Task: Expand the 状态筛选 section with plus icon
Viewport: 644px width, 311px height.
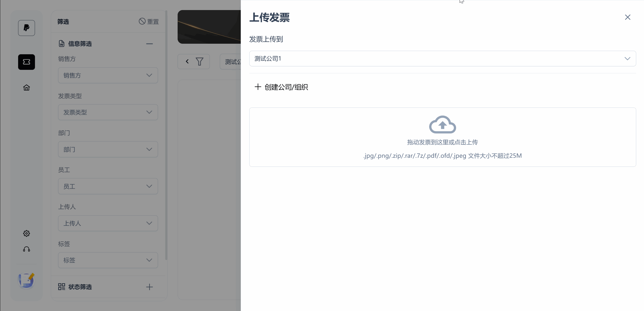Action: [x=149, y=287]
